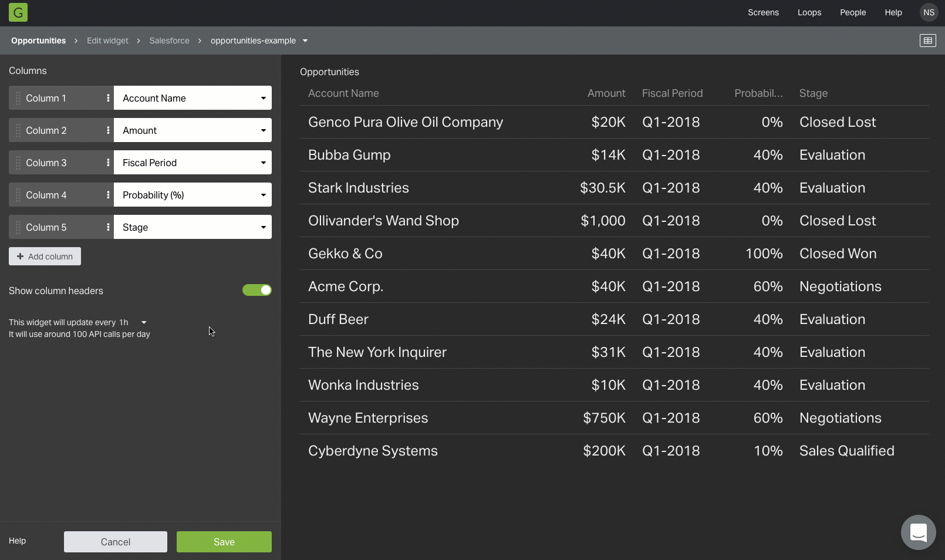The image size is (945, 560).
Task: Open the Help menu in top bar
Action: point(893,12)
